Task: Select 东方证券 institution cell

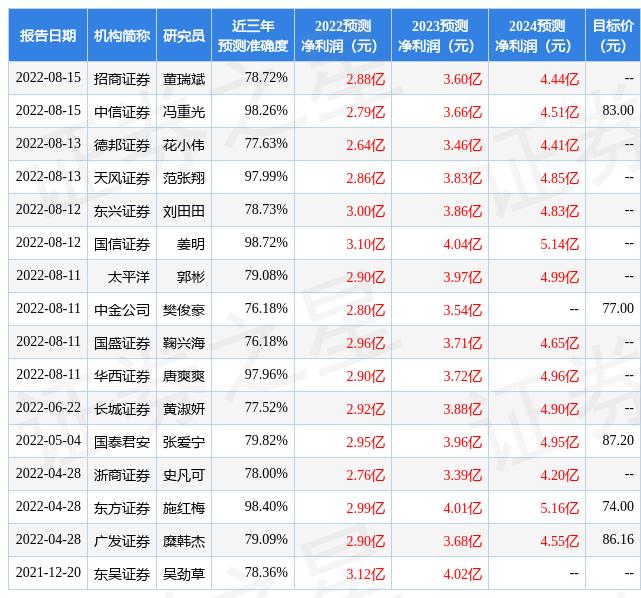Action: (122, 508)
